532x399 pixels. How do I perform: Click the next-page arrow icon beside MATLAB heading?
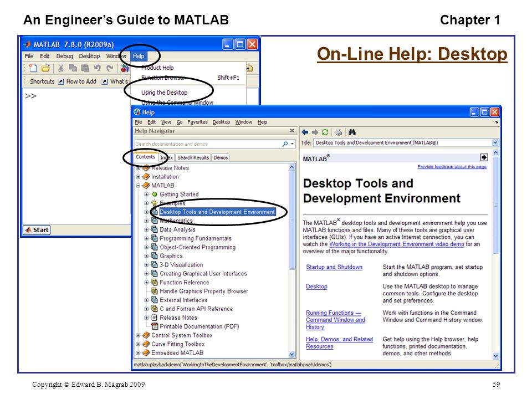tap(484, 157)
